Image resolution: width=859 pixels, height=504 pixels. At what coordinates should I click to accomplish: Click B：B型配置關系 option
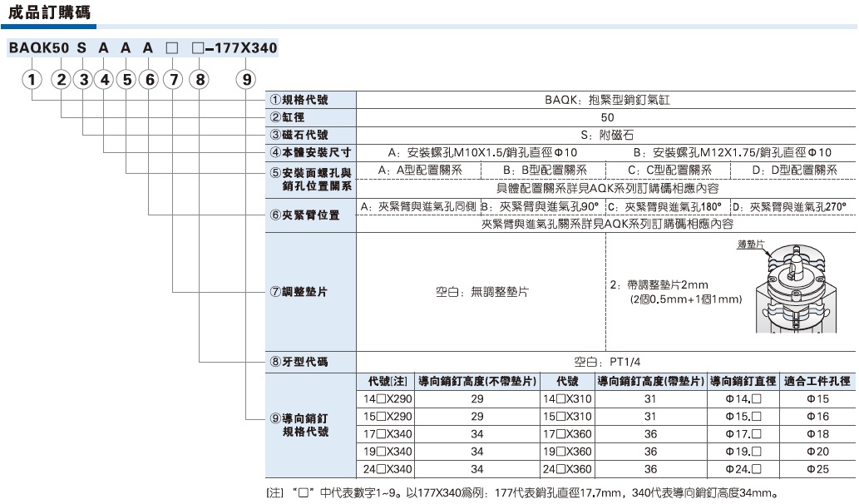(x=546, y=170)
